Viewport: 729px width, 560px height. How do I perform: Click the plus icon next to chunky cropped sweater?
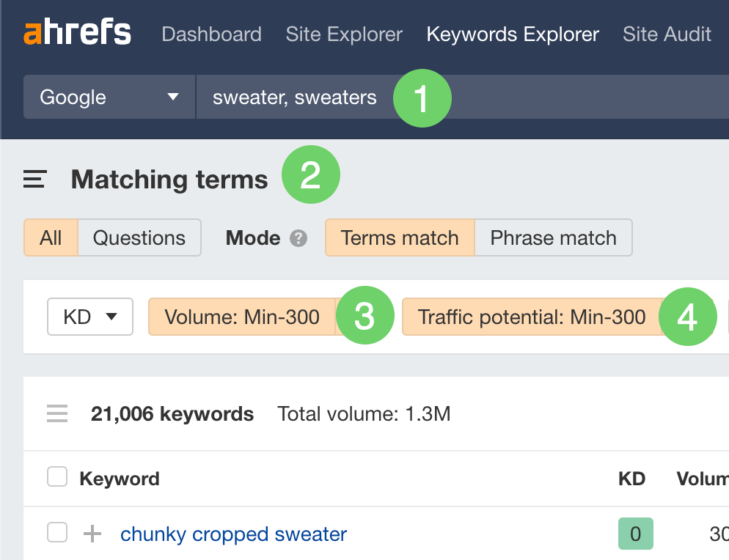(92, 534)
